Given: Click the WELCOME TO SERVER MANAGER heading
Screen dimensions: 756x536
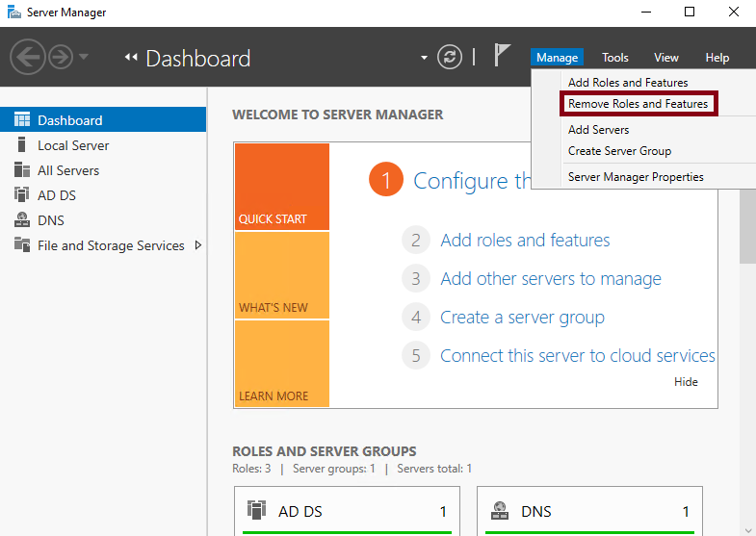Looking at the screenshot, I should [337, 115].
